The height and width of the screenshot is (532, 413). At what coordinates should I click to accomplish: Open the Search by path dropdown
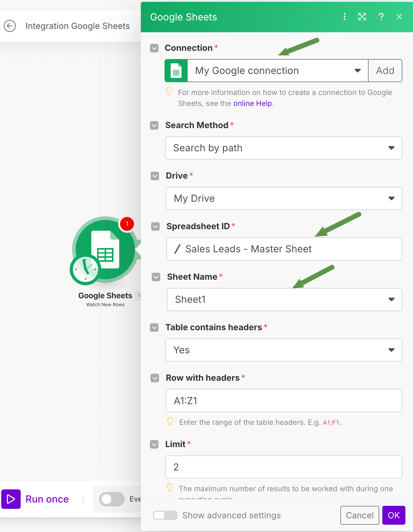284,148
